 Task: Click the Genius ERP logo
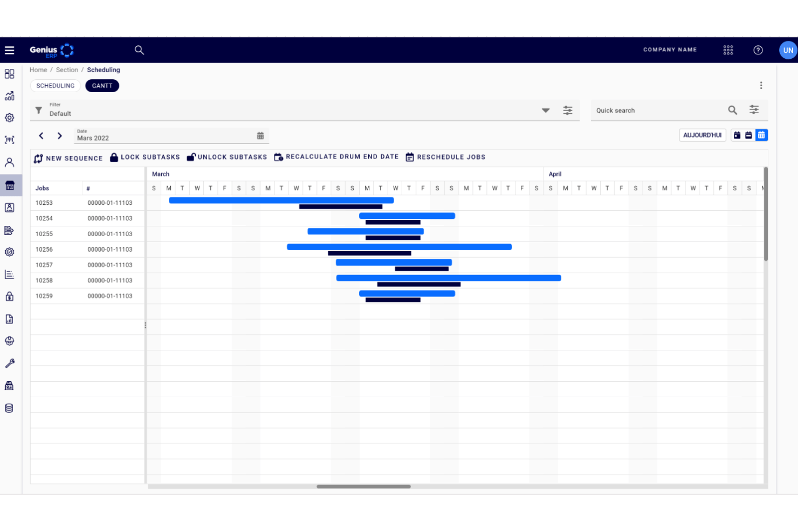(x=52, y=50)
